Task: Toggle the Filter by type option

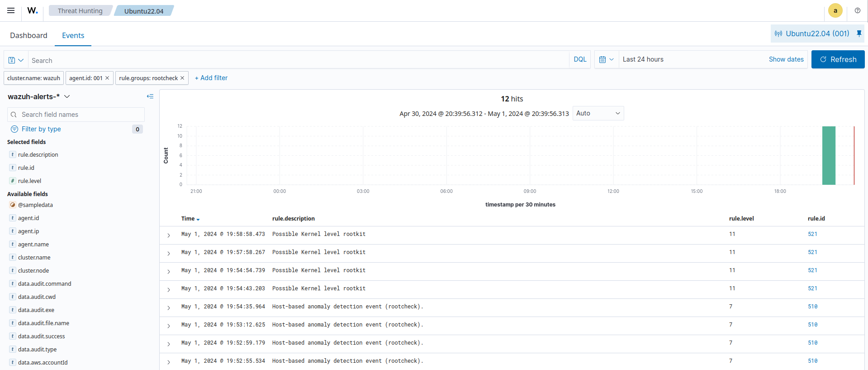Action: (41, 129)
